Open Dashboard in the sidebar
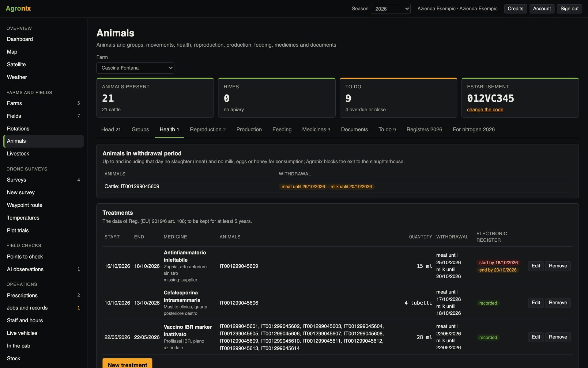The image size is (588, 368). pos(43,39)
